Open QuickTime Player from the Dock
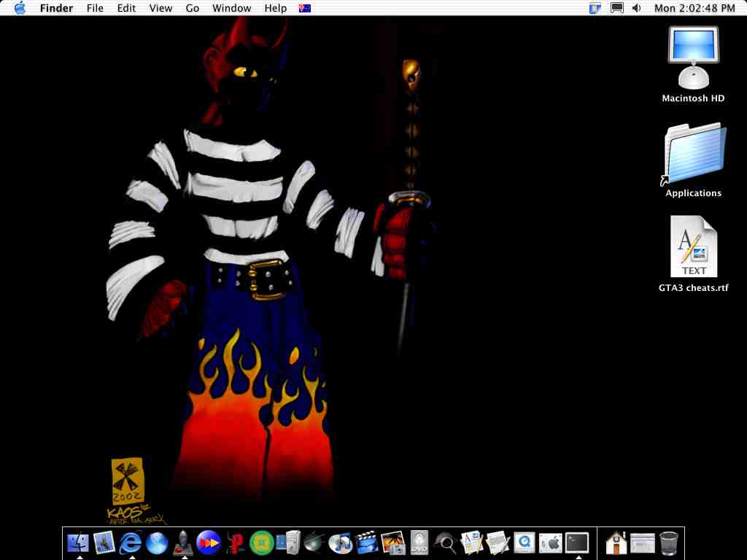Screen dimensions: 747x560 525,542
